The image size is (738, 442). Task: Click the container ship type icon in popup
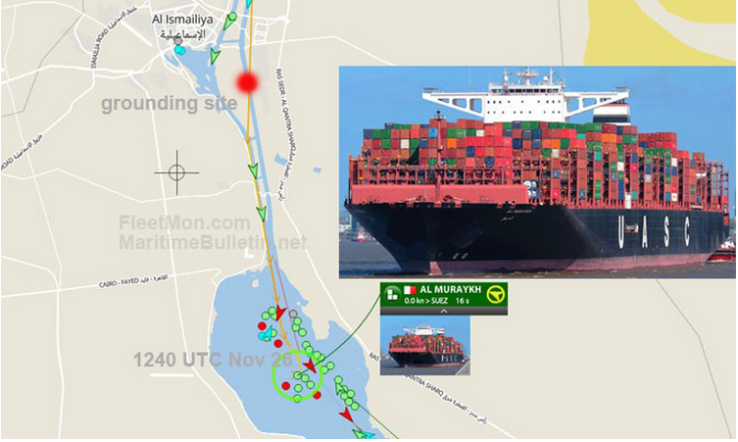point(392,295)
